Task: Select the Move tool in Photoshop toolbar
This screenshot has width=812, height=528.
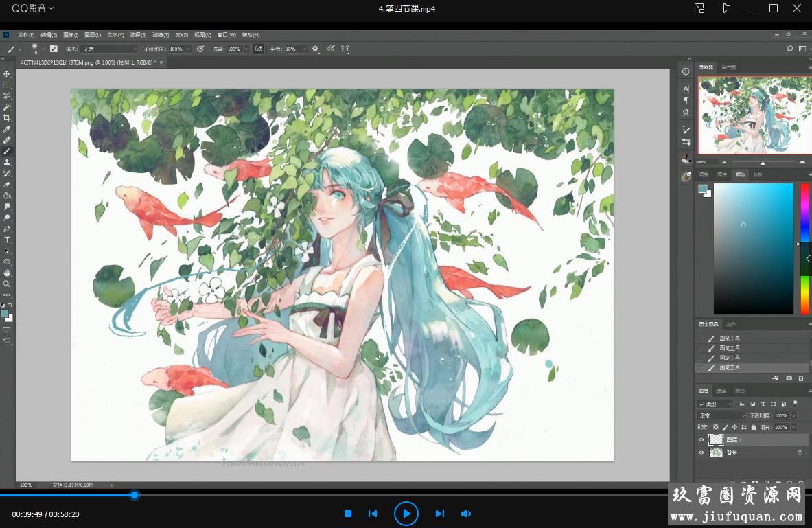Action: (x=7, y=73)
